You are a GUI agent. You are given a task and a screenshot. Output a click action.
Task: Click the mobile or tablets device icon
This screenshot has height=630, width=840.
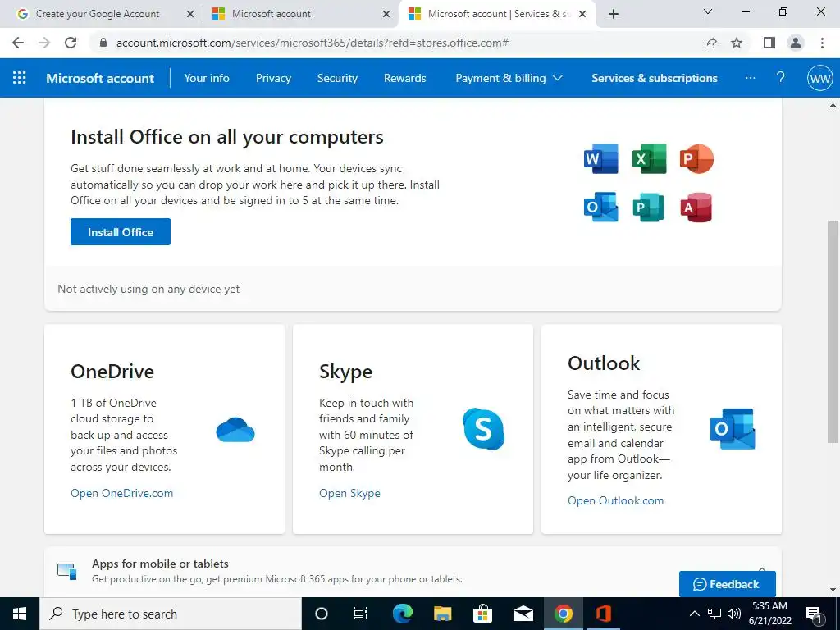(67, 571)
